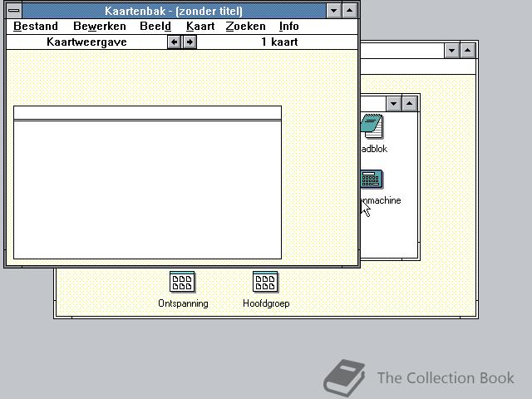Click the Hoofdgroep label text
Viewport: 532px width, 399px height.
coord(266,303)
